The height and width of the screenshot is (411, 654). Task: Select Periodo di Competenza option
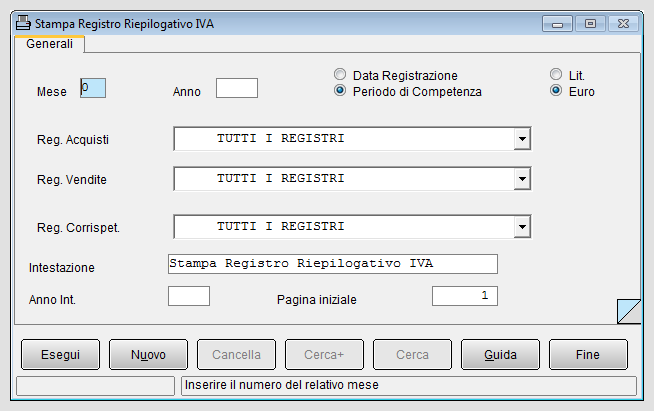340,91
